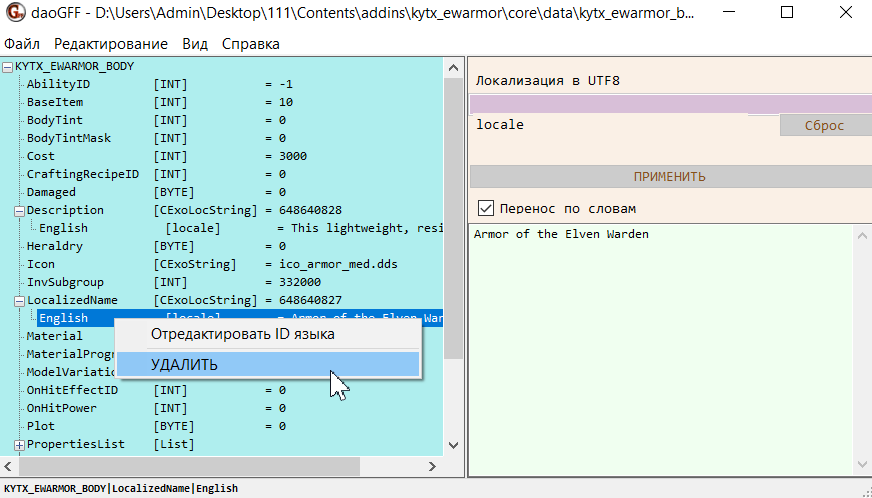Select the BodyTint row
This screenshot has width=872, height=498.
(x=156, y=120)
